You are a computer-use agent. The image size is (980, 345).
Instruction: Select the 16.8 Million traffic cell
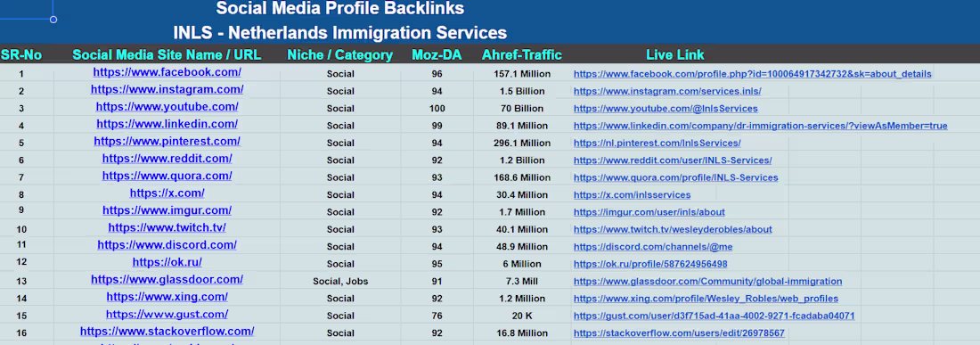coord(522,333)
